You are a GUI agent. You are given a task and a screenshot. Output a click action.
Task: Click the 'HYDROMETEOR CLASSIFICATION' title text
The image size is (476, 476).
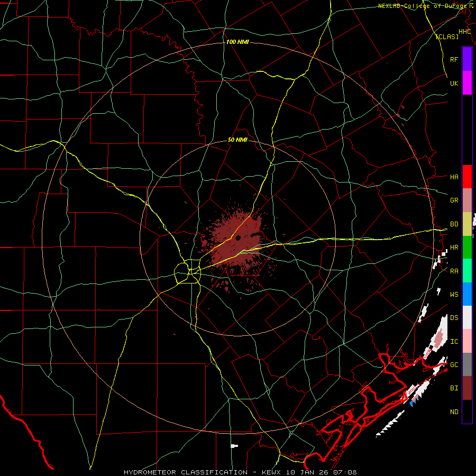(x=186, y=472)
